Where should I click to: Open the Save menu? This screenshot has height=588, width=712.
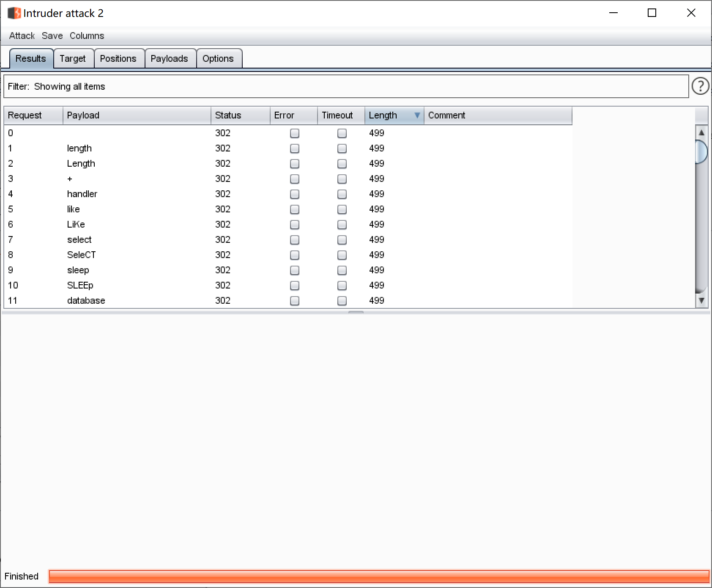[x=52, y=36]
